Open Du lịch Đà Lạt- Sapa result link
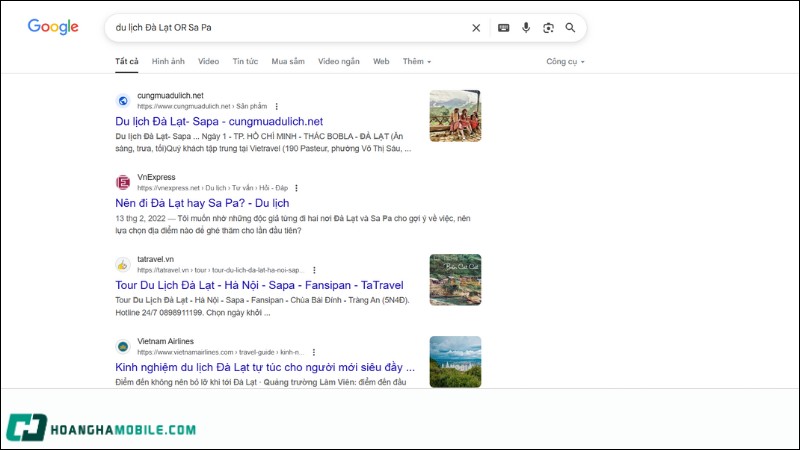 [219, 121]
